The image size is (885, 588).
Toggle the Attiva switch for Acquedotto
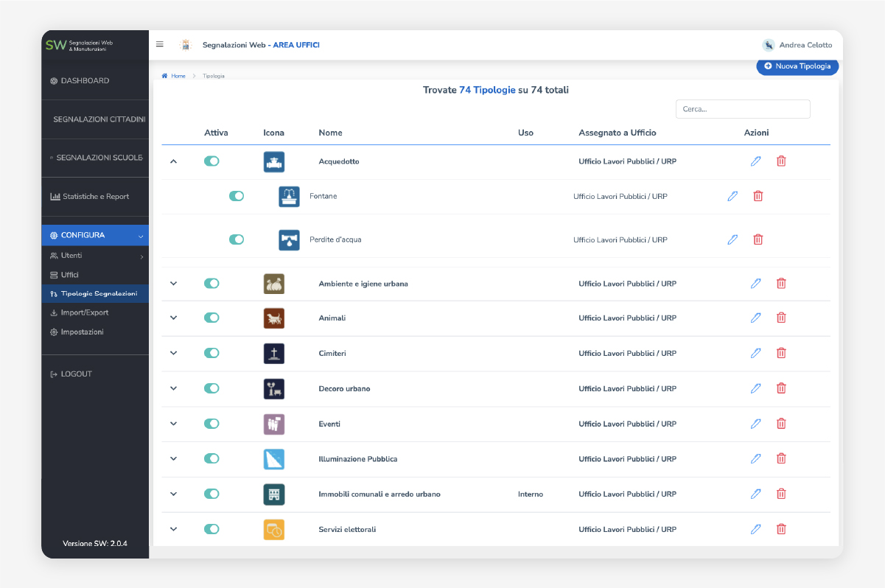211,161
